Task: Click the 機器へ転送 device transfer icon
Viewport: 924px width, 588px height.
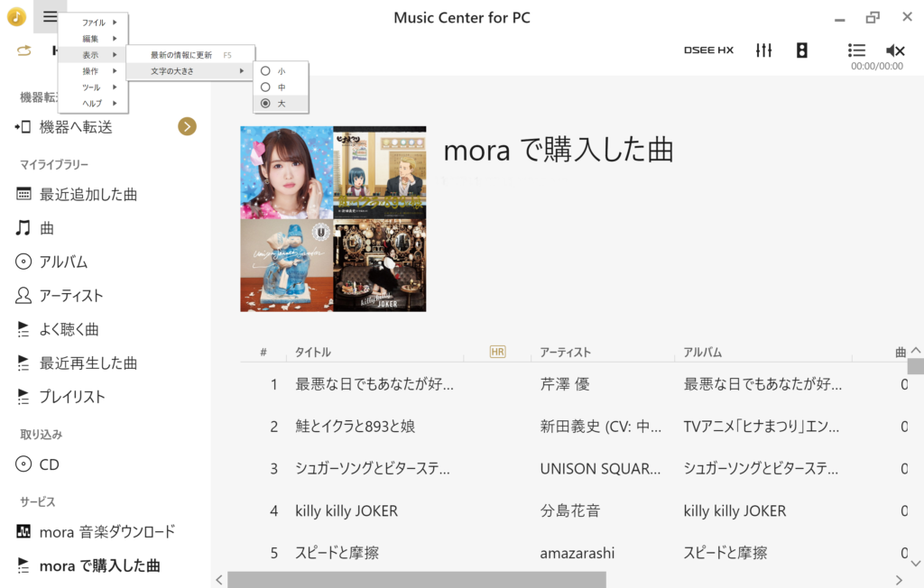Action: 23,126
